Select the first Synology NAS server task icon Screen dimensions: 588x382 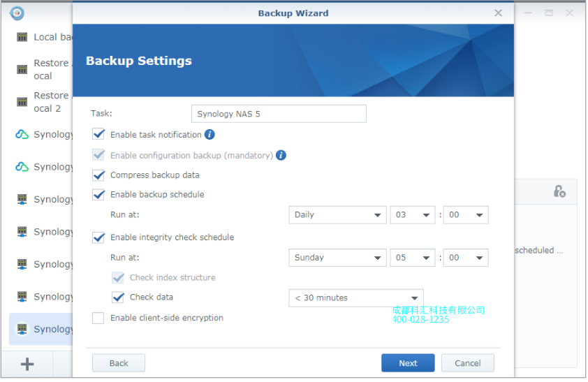[x=22, y=200]
